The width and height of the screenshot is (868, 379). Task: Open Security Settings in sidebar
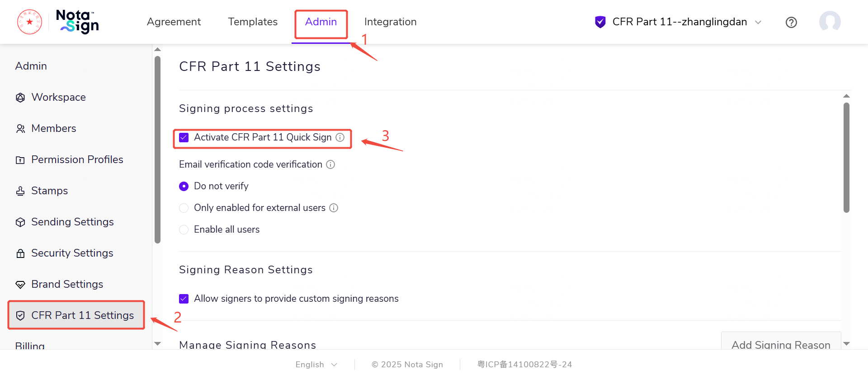coord(72,253)
